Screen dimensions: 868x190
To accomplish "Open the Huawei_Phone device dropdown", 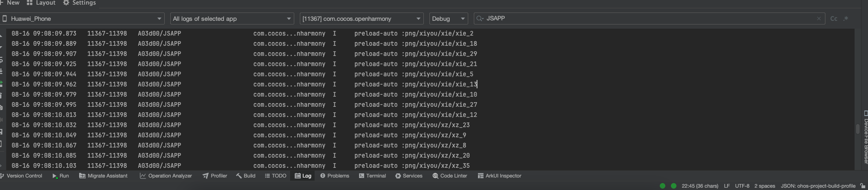I will (x=83, y=18).
